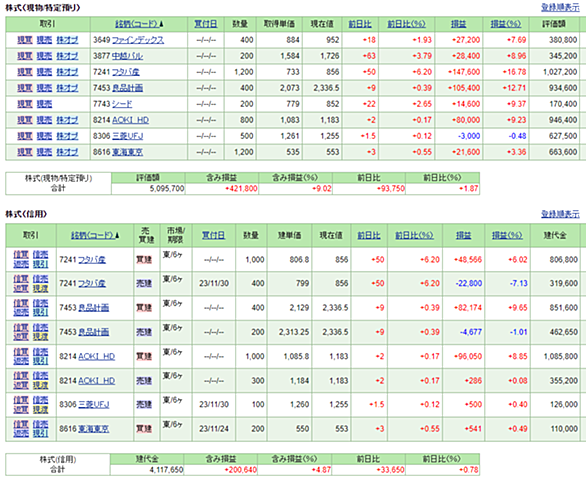Click 現売 in the 8306 三菱UFJ 現物 row

44,136
